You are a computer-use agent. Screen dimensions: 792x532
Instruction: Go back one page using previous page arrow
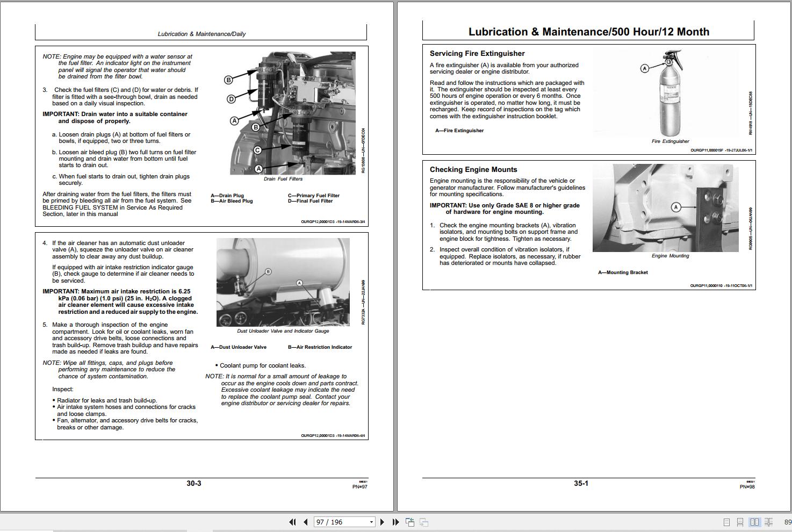305,522
